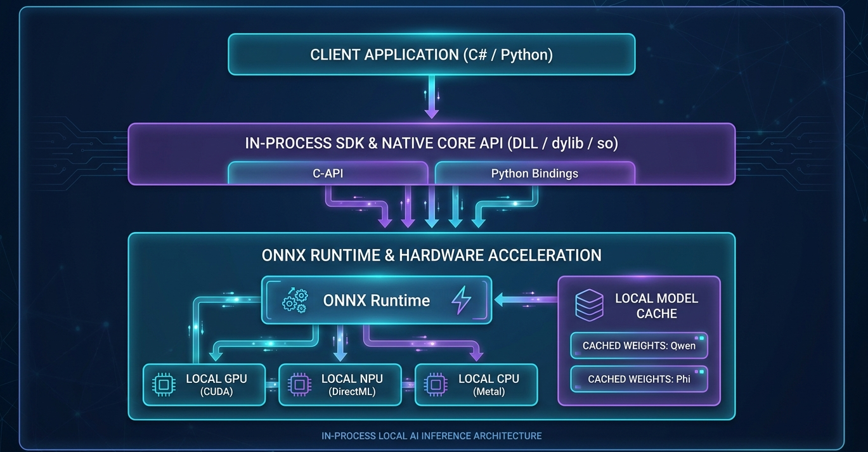Click the Client Application (C# / Python) box
Viewport: 868px width, 452px height.
click(x=431, y=55)
